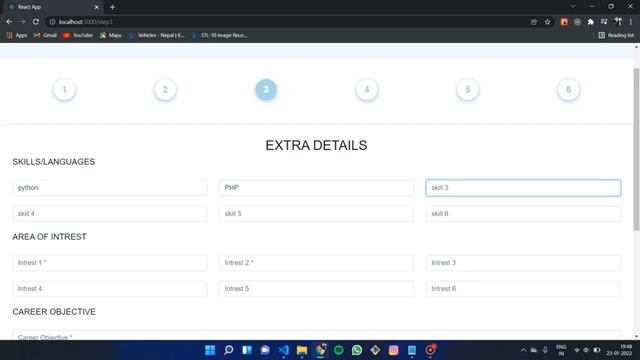
Task: Click the skill field containing python
Action: 110,188
